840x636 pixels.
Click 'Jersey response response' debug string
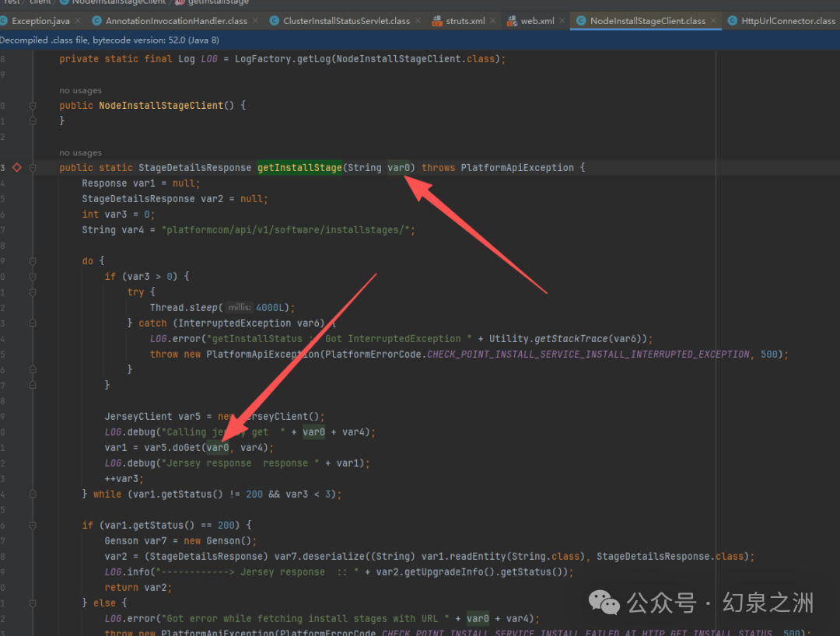coord(240,463)
